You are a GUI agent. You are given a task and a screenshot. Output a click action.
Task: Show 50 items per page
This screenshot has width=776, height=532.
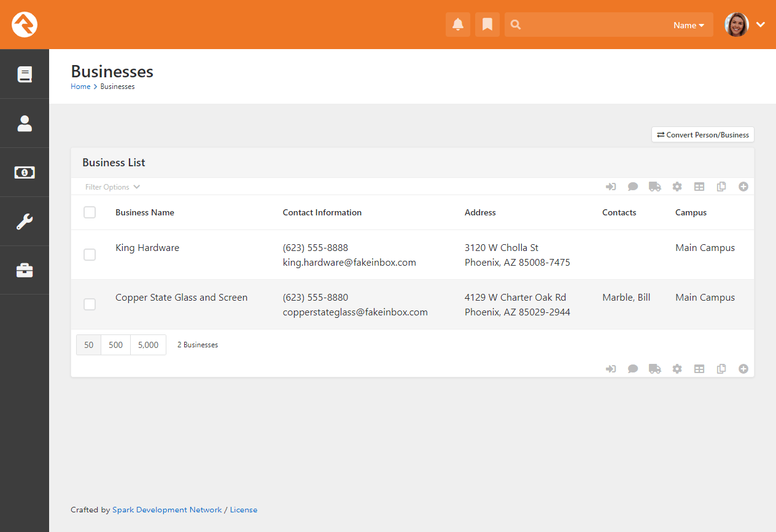click(89, 345)
